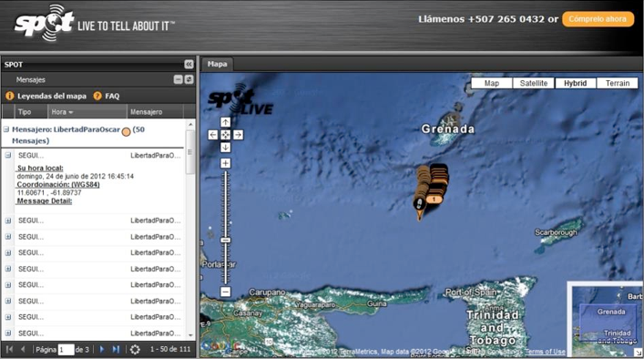
Task: Open Leyendas del mapa link
Action: click(x=52, y=96)
